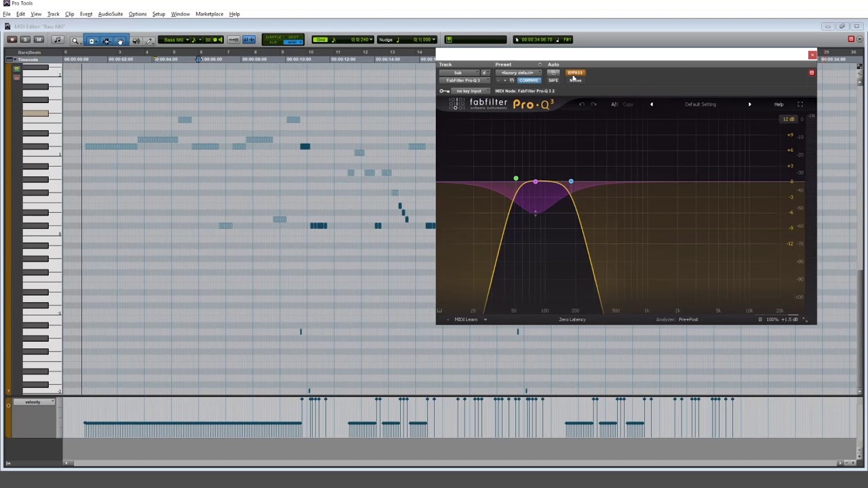
Task: Open the MIDI Learn dropdown arrow
Action: [x=485, y=320]
